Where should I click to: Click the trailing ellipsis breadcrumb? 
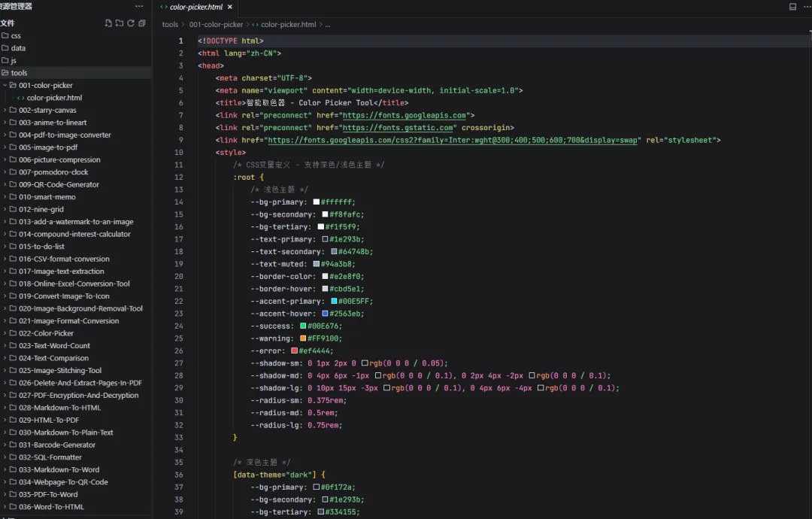click(327, 24)
